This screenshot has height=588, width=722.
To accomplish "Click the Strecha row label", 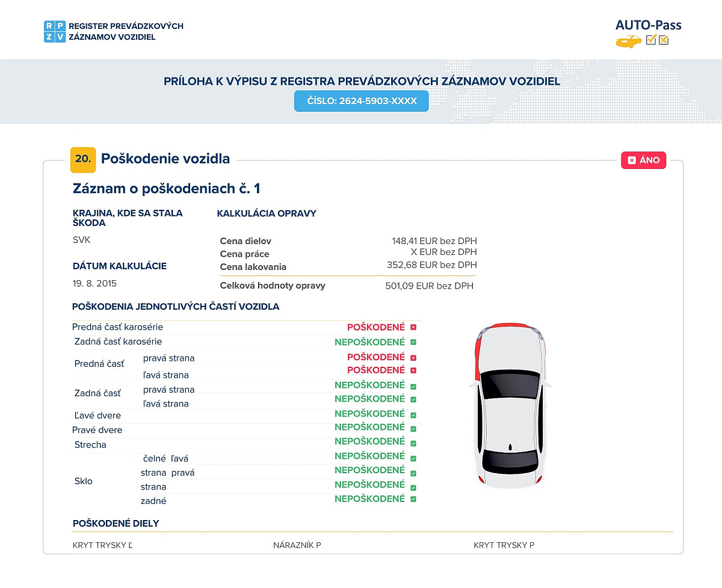I will [90, 446].
